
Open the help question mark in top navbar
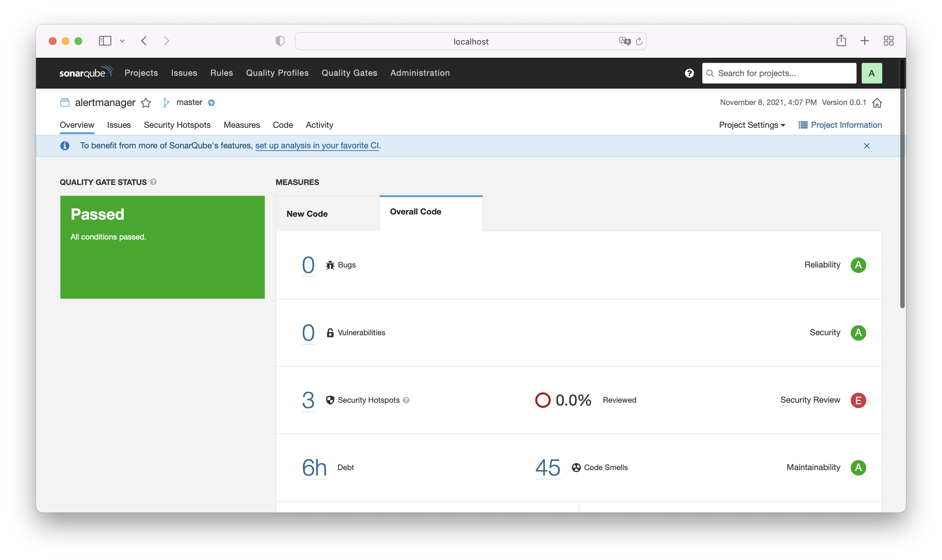pos(689,73)
